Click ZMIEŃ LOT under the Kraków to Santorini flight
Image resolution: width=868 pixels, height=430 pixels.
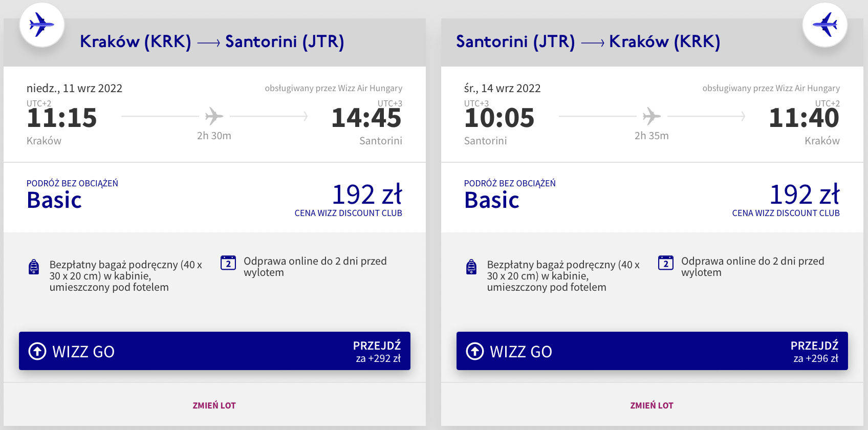[214, 405]
